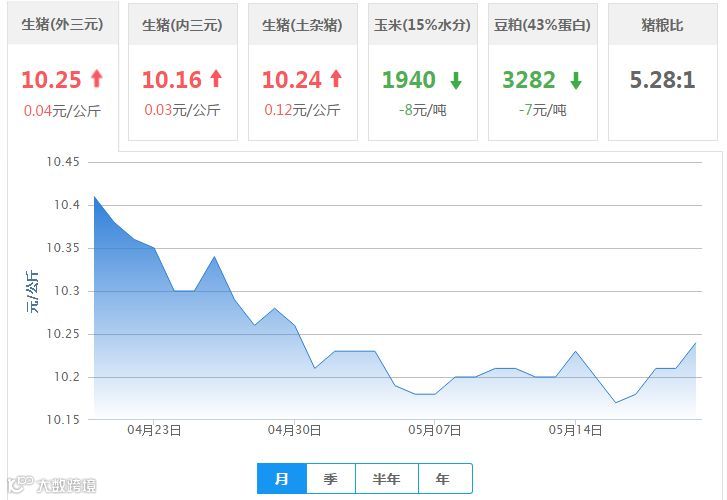Switch chart to 半年 range

pos(387,479)
